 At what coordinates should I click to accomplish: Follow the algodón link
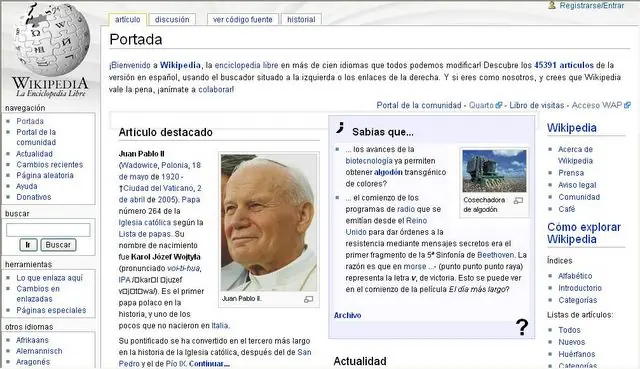(x=388, y=172)
